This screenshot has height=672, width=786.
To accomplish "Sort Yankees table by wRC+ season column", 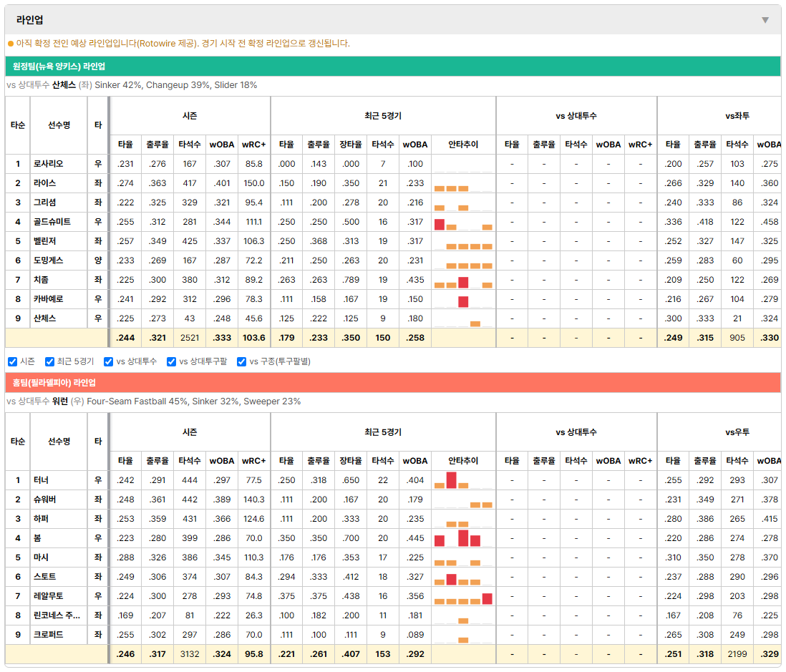I will click(x=254, y=145).
